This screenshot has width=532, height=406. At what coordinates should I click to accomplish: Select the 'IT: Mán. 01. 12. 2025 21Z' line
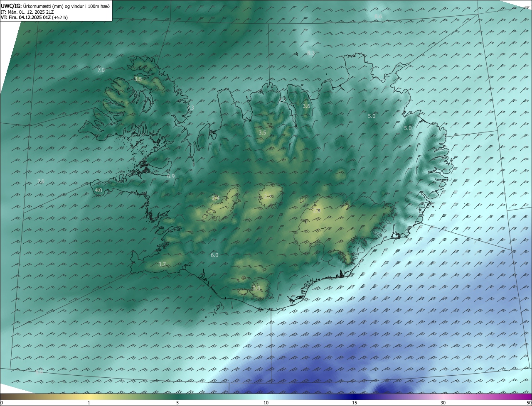(x=27, y=12)
